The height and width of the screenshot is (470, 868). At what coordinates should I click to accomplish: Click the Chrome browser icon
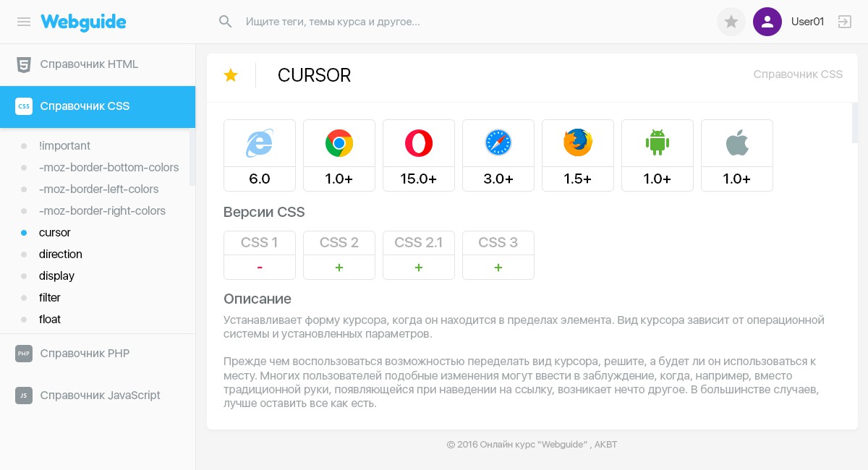(339, 143)
